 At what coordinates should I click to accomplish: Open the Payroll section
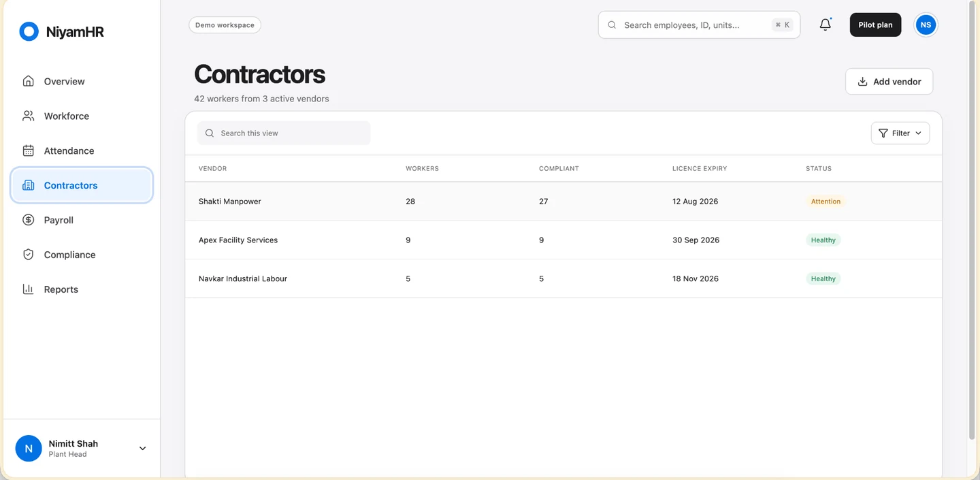pos(82,220)
